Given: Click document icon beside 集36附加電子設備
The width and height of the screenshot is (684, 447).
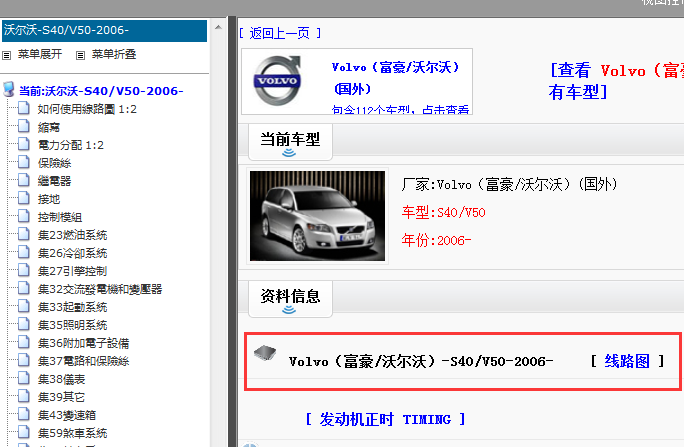Looking at the screenshot, I should pyautogui.click(x=24, y=342).
